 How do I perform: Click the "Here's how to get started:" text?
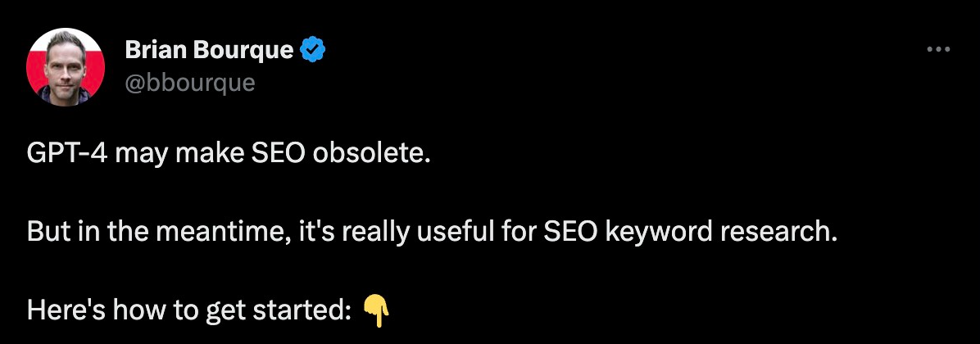click(x=189, y=310)
